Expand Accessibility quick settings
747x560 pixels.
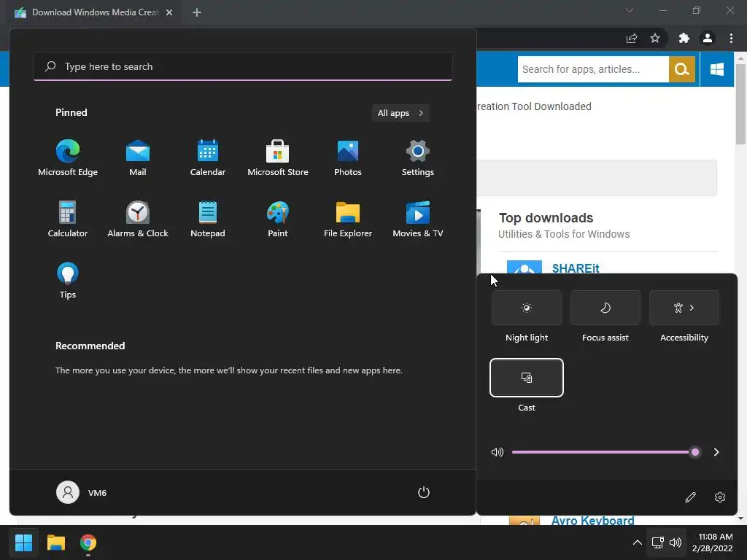(x=684, y=308)
